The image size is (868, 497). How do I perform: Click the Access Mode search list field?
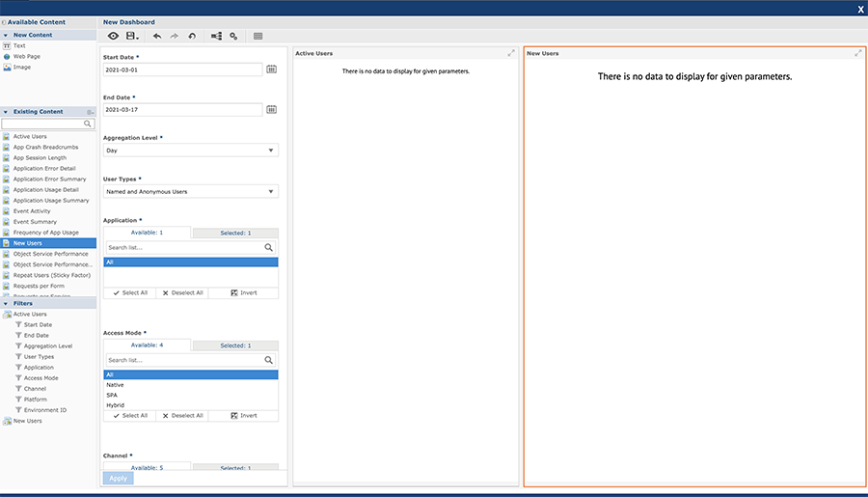(x=190, y=360)
